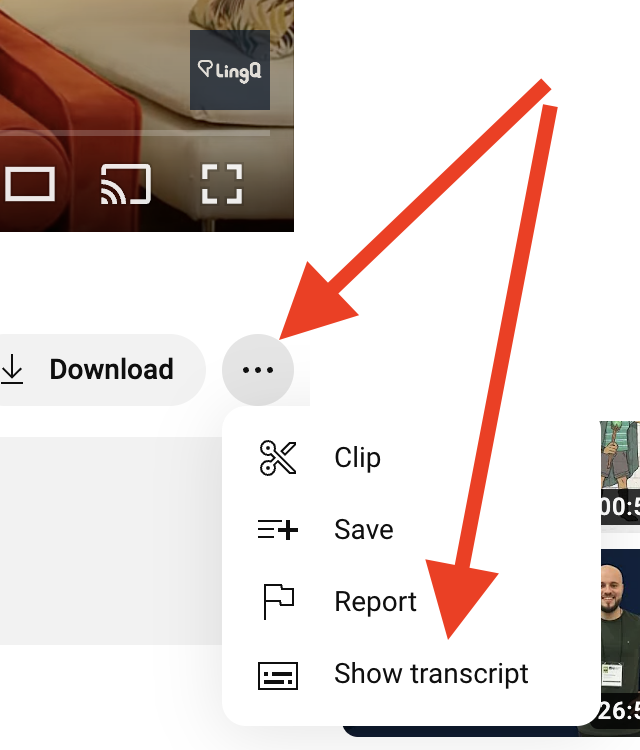Viewport: 640px width, 750px height.
Task: Choose Show transcript menu entry
Action: tap(411, 673)
